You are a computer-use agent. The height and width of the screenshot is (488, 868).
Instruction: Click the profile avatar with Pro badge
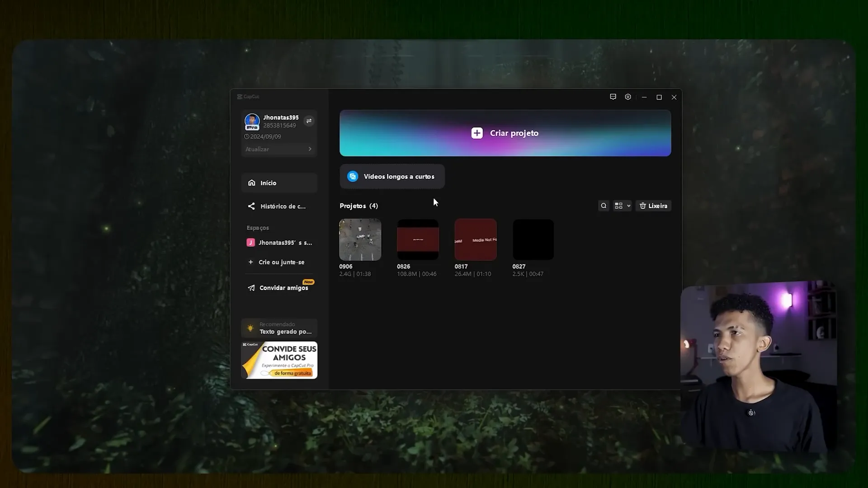tap(252, 121)
